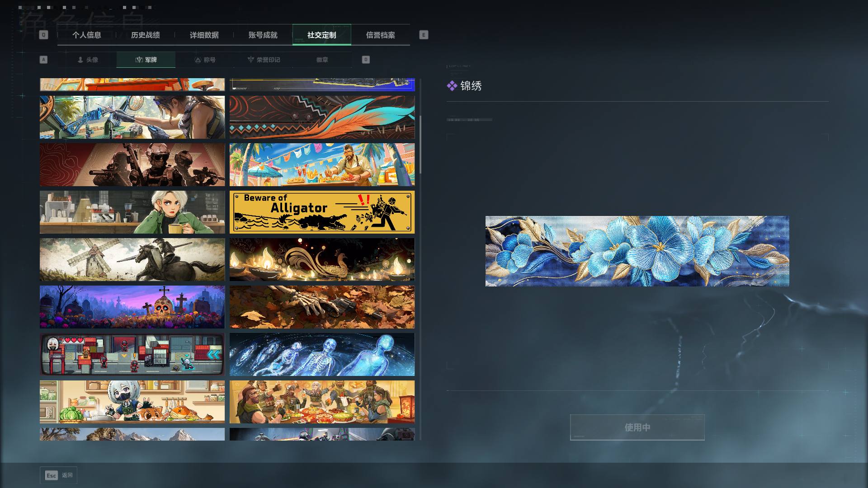Open the 信誉档案 tab
The image size is (868, 488).
[x=380, y=35]
